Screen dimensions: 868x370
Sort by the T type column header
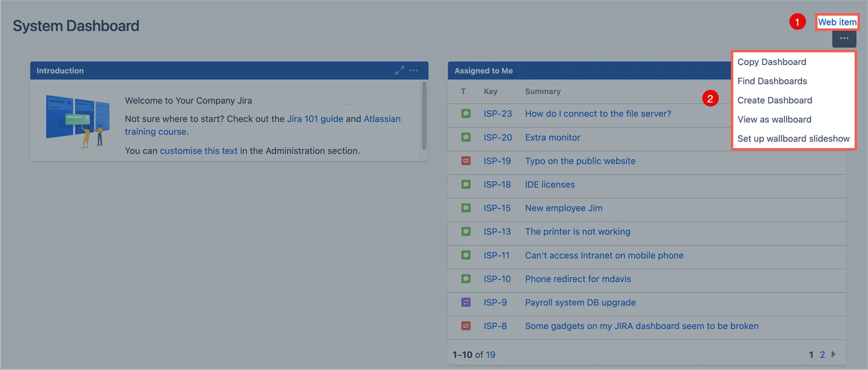pos(463,92)
